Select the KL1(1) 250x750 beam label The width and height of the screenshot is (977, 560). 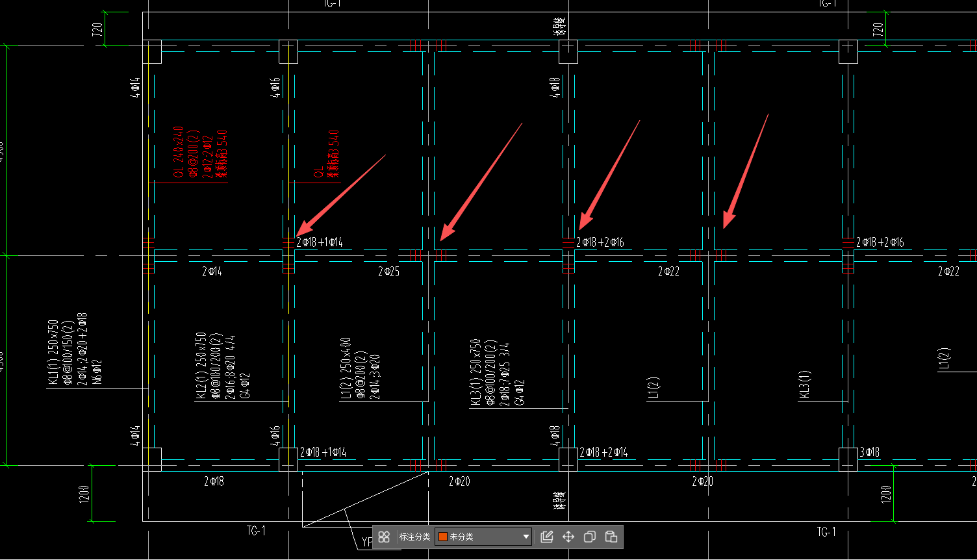click(x=54, y=353)
